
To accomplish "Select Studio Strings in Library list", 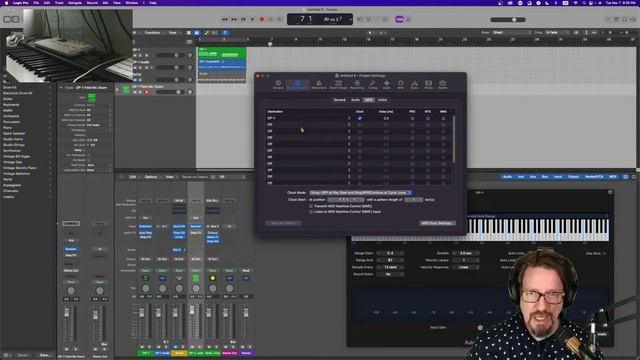I will pos(14,145).
